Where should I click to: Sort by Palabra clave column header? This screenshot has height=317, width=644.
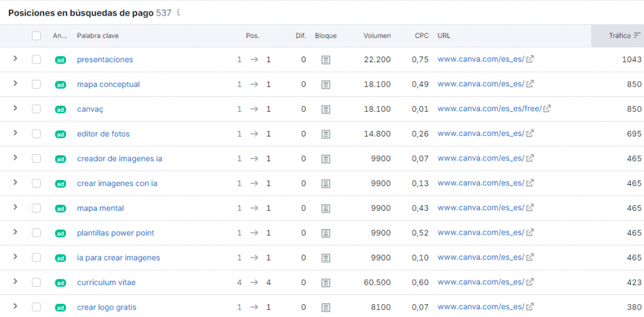tap(97, 36)
